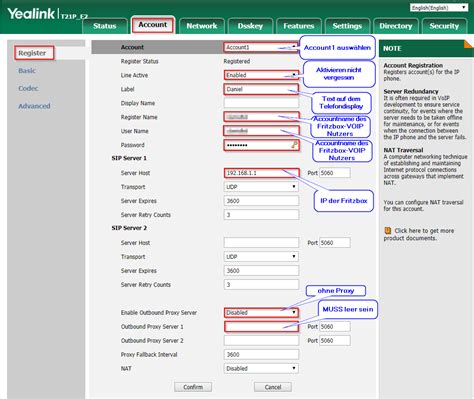Click the User Name field
The height and width of the screenshot is (399, 474).
(x=261, y=131)
